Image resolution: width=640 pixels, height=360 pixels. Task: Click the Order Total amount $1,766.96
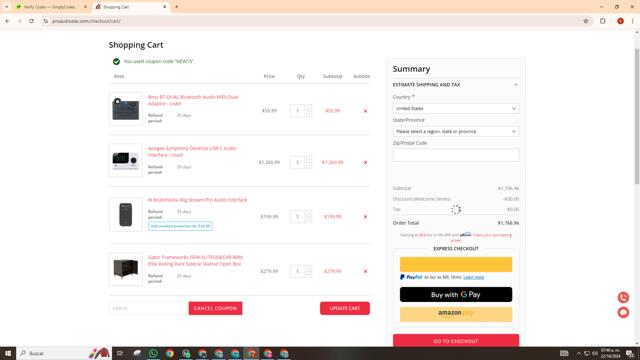click(508, 223)
